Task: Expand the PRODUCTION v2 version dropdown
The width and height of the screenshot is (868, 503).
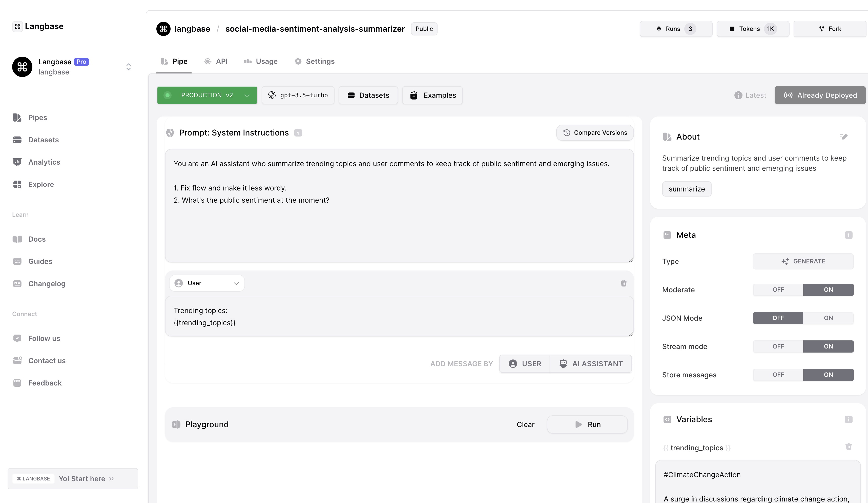Action: click(x=207, y=95)
